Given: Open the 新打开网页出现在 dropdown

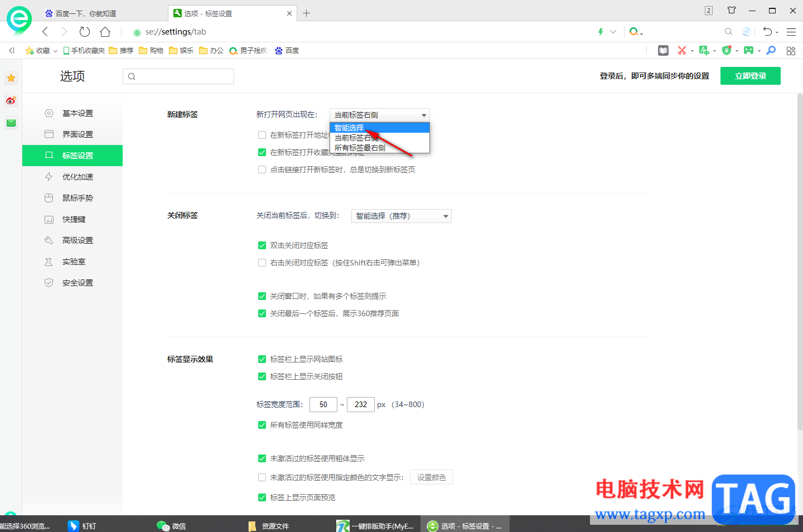Looking at the screenshot, I should (x=380, y=115).
